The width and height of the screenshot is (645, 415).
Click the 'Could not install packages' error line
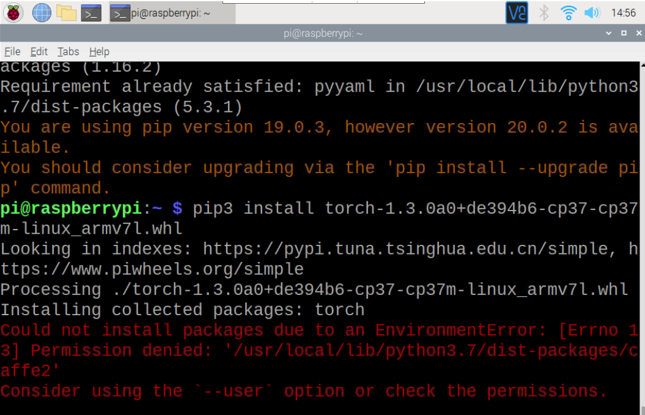319,350
